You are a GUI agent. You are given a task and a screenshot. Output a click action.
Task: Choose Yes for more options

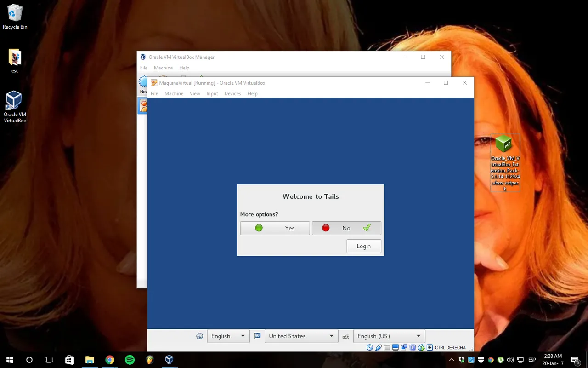coord(275,228)
